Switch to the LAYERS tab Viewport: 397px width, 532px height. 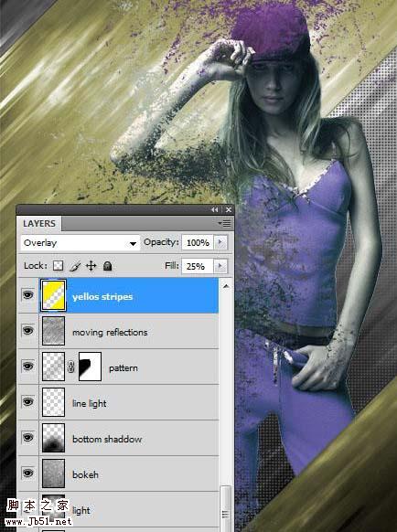pos(39,224)
